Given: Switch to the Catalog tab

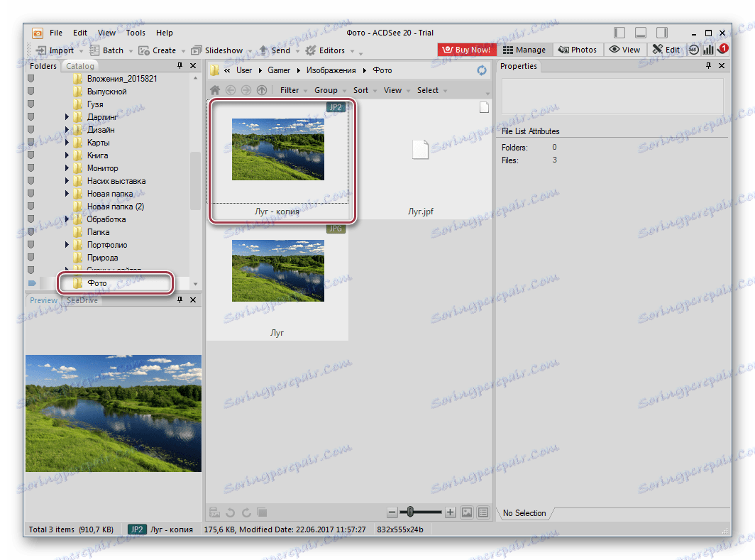Looking at the screenshot, I should (80, 66).
